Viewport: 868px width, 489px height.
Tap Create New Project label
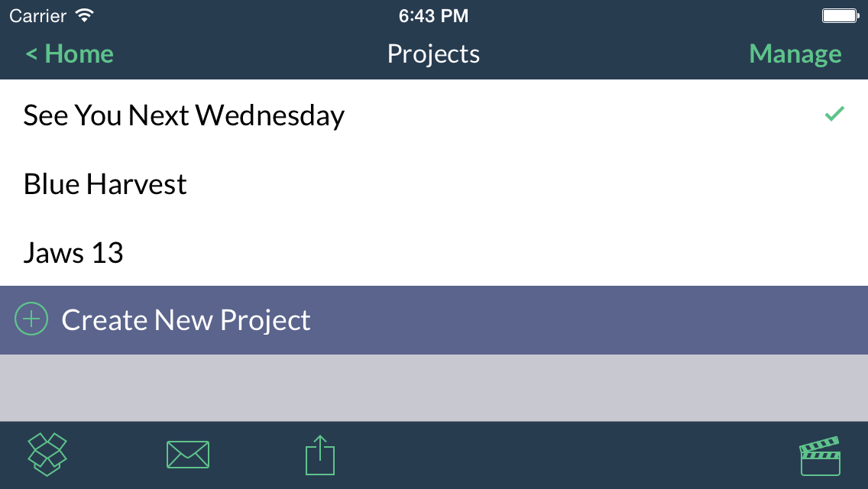186,320
